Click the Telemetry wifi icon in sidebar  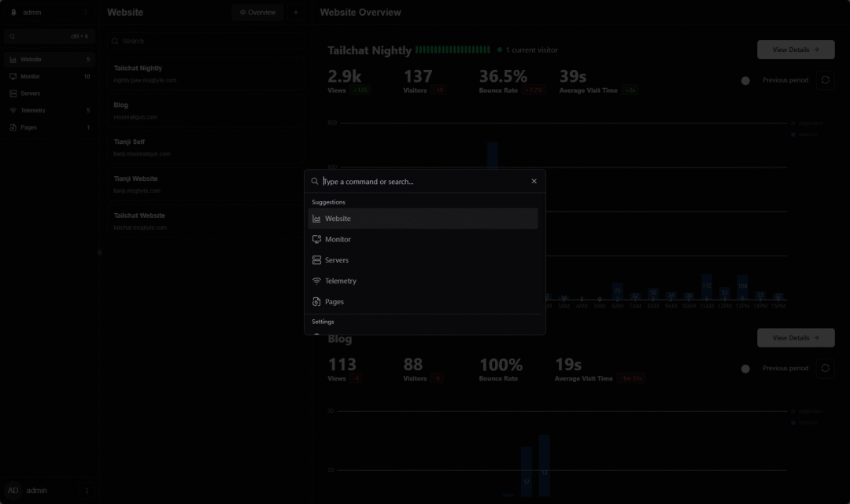tap(13, 110)
